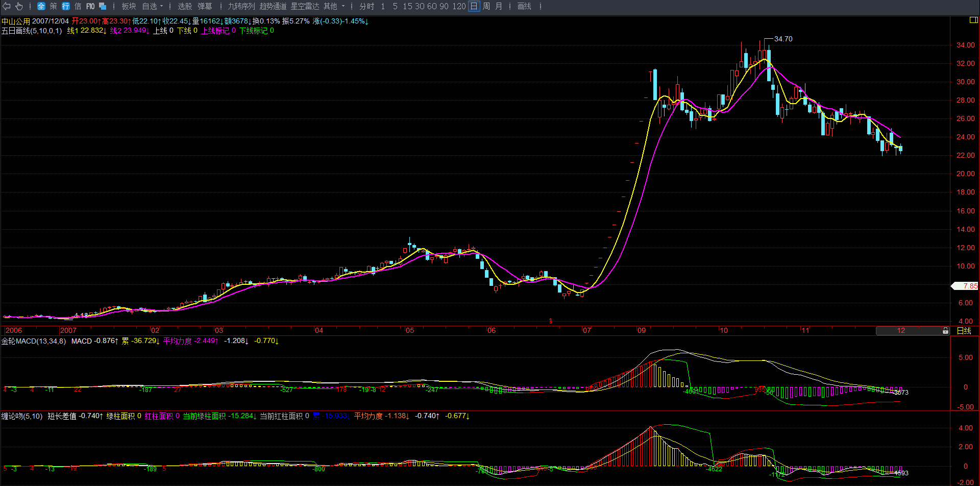
Task: Click the blue 全 icon
Action: pos(41,6)
